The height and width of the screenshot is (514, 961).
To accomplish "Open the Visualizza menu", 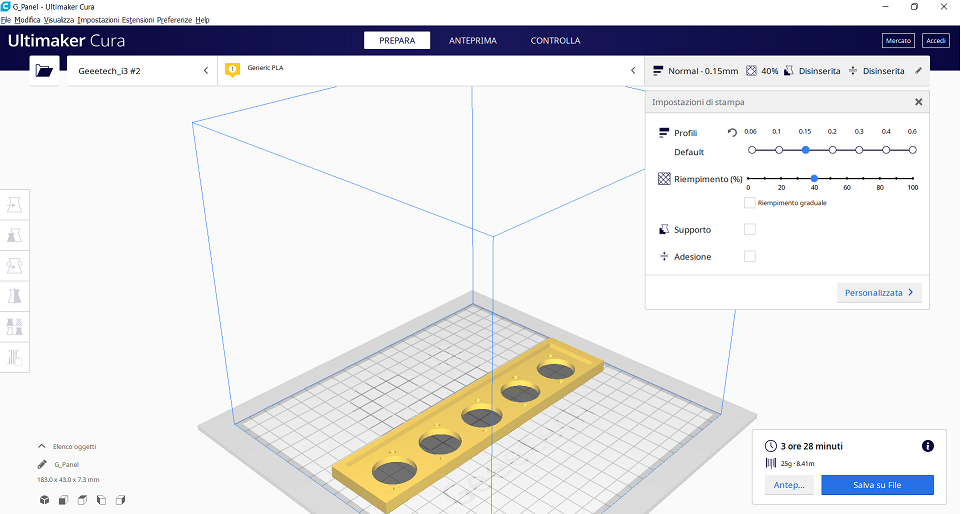I will (x=59, y=20).
